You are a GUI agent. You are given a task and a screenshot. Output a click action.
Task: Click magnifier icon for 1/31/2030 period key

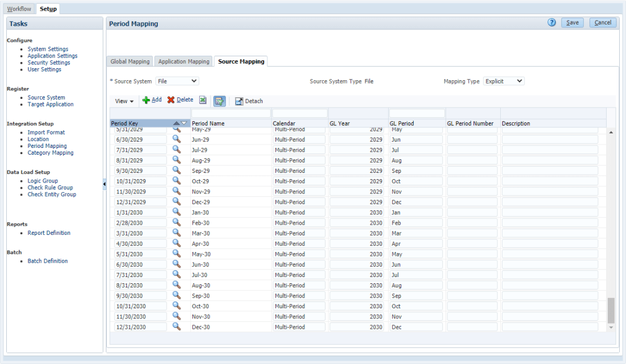coord(176,212)
